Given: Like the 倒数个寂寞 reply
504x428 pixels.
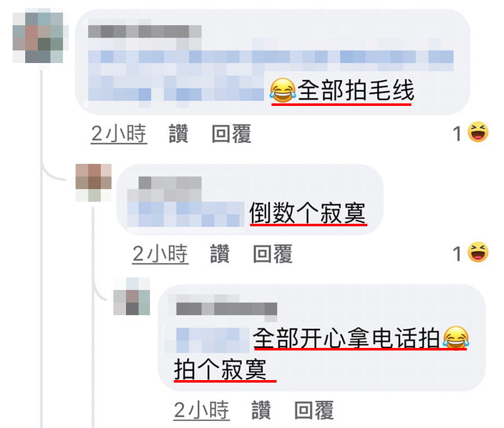Looking at the screenshot, I should [220, 253].
